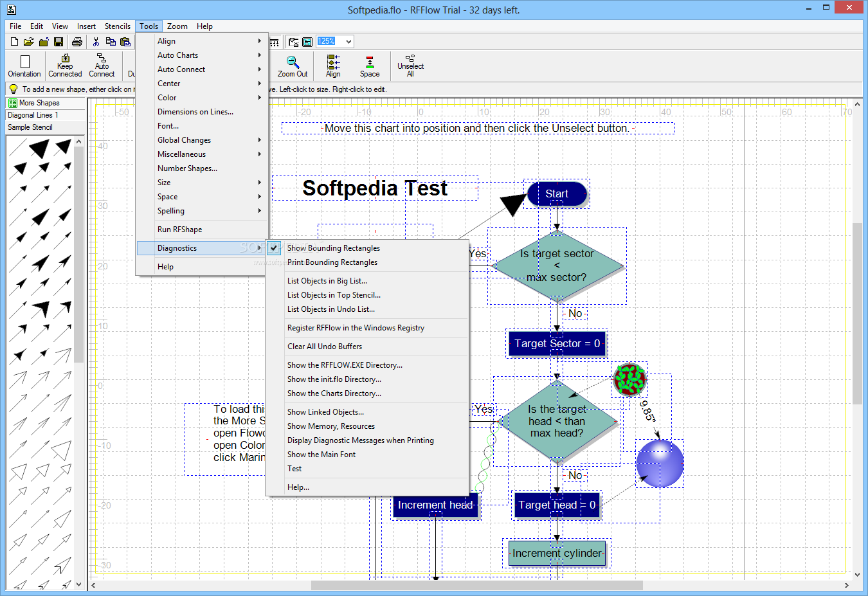Click the Save floppy disk icon
Viewport: 868px width, 596px height.
click(x=59, y=42)
